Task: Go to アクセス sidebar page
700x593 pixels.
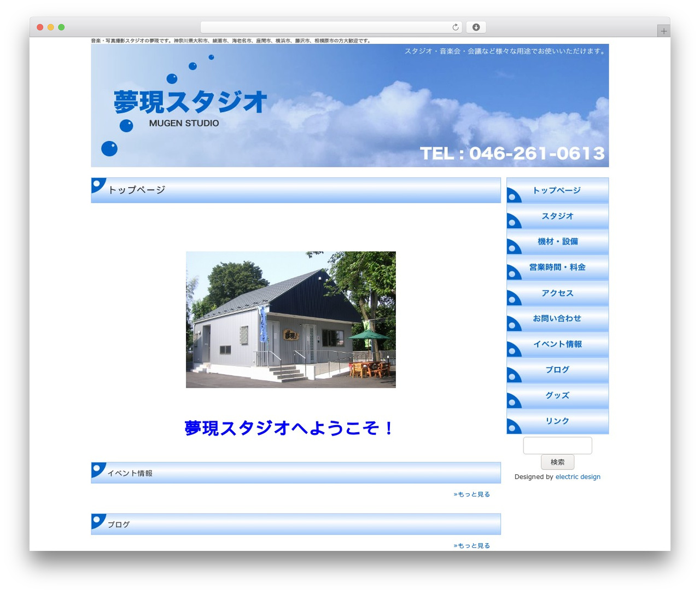Action: (x=557, y=293)
